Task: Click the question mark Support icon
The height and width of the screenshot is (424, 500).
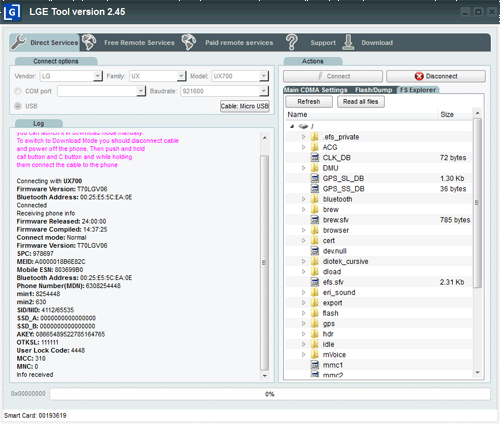Action: point(292,42)
